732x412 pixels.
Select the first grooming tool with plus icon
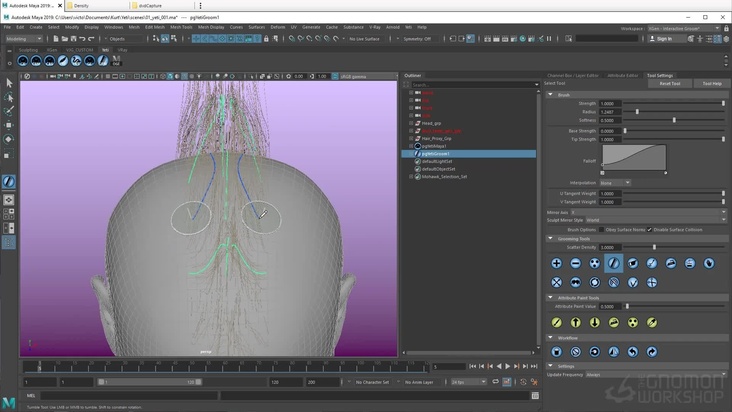tap(556, 263)
